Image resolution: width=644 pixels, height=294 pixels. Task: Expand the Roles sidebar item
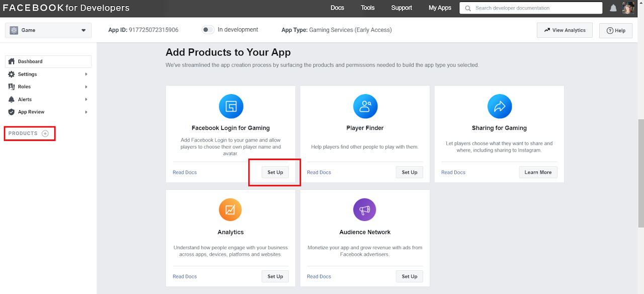pyautogui.click(x=48, y=87)
